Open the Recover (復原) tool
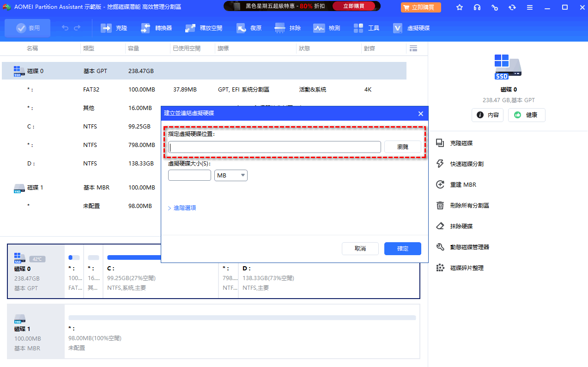The image size is (588, 367). (x=249, y=28)
